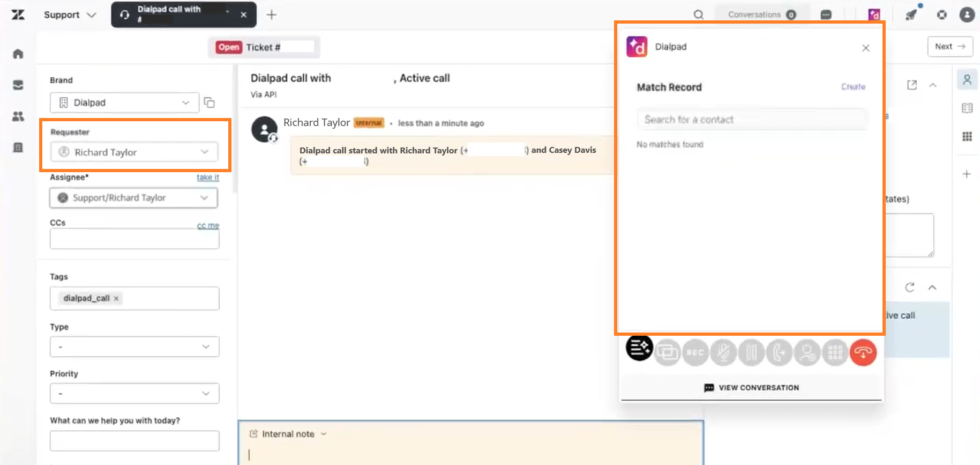The image size is (980, 465).
Task: Click the Internal badge beside Richard Taylor
Action: tap(369, 123)
